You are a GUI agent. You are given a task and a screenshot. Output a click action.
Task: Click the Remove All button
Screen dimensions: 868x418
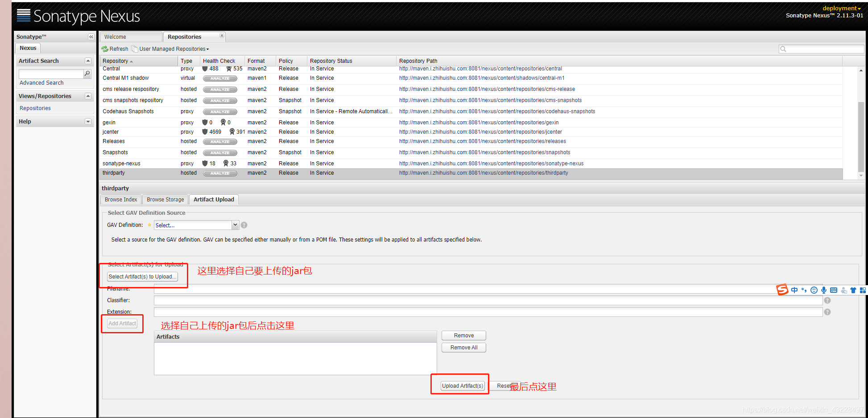click(x=464, y=348)
